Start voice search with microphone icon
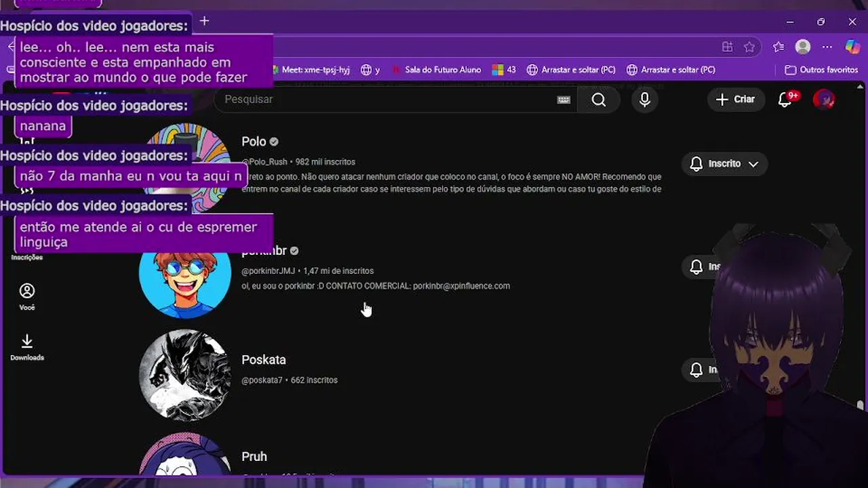The image size is (868, 488). click(x=645, y=100)
